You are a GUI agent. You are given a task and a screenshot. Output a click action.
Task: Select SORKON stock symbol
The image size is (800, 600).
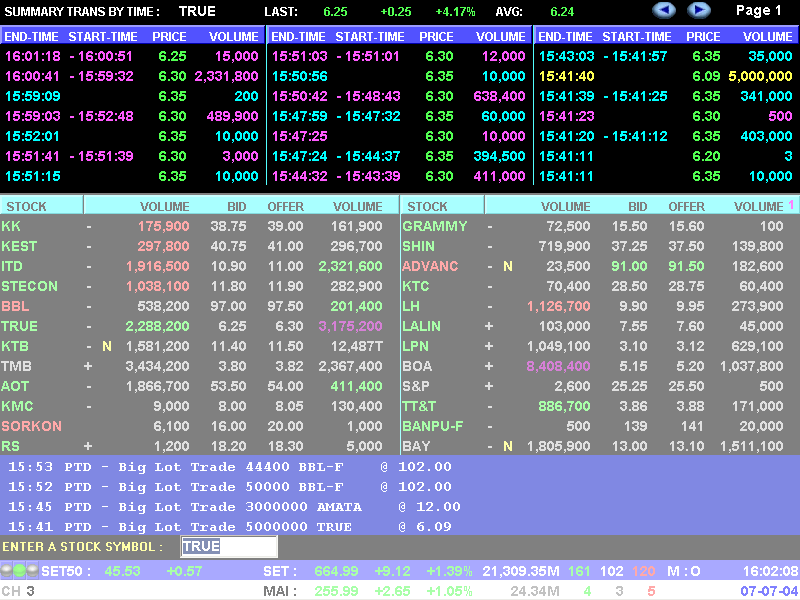tap(31, 426)
